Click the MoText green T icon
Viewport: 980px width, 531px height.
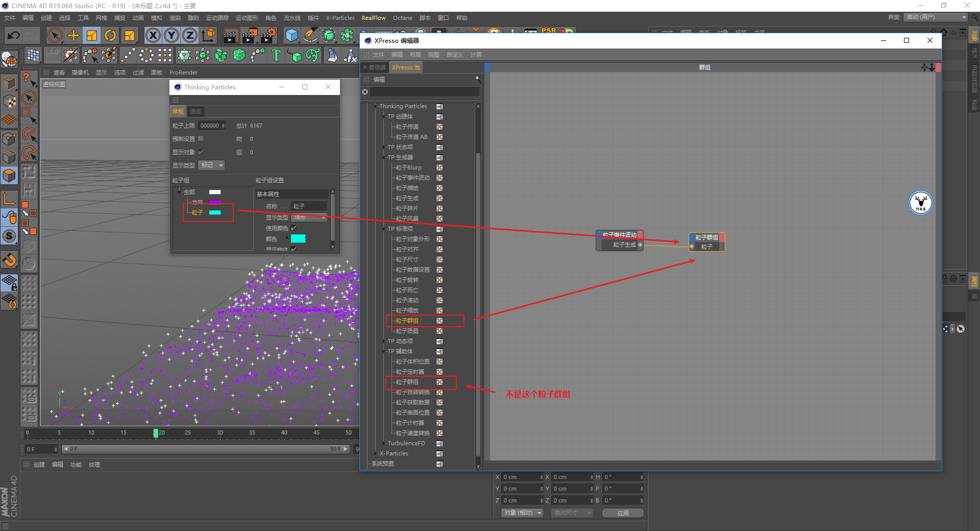276,55
